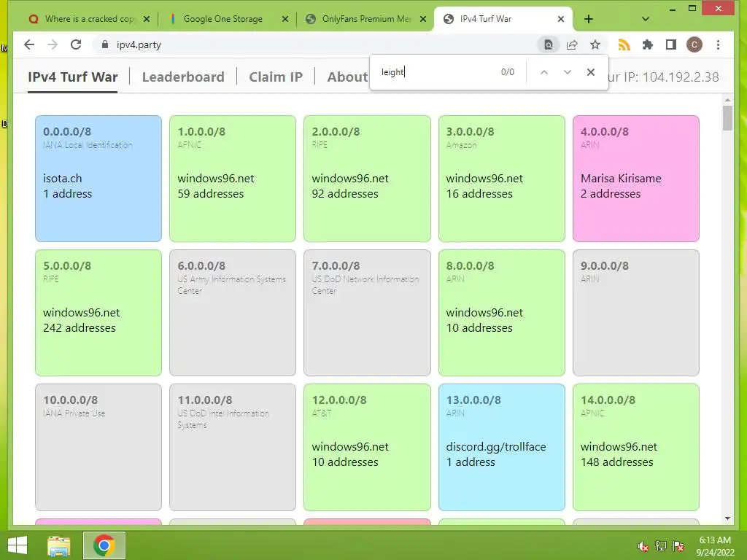This screenshot has width=747, height=560.
Task: Toggle the browser side panel icon
Action: (671, 44)
